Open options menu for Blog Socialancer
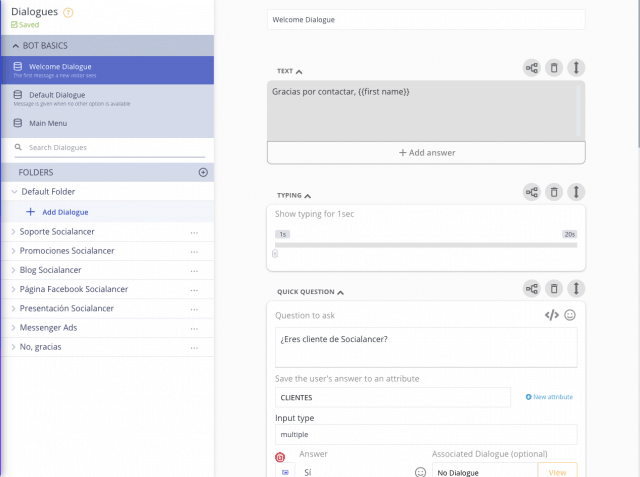Viewport: 640px width, 477px height. pyautogui.click(x=194, y=271)
